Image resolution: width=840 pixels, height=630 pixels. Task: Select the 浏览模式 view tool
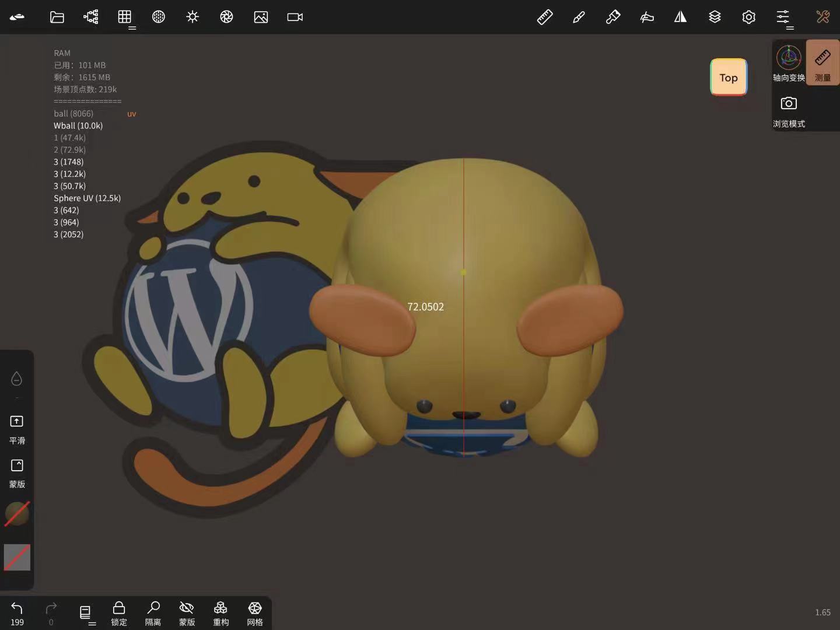point(789,111)
